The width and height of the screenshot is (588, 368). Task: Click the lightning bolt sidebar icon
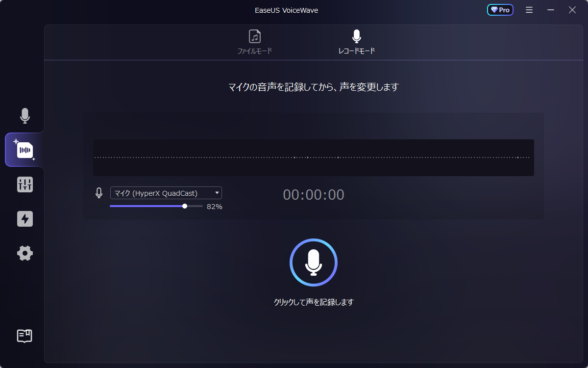tap(25, 219)
